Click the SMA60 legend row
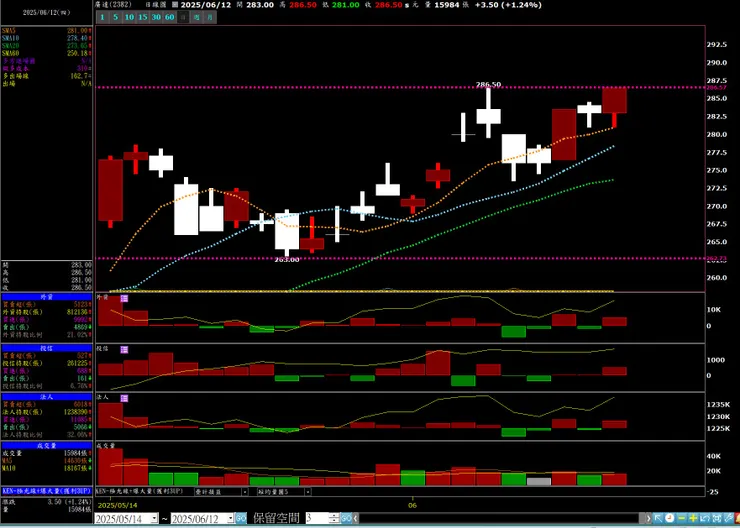The height and width of the screenshot is (528, 740). click(47, 53)
